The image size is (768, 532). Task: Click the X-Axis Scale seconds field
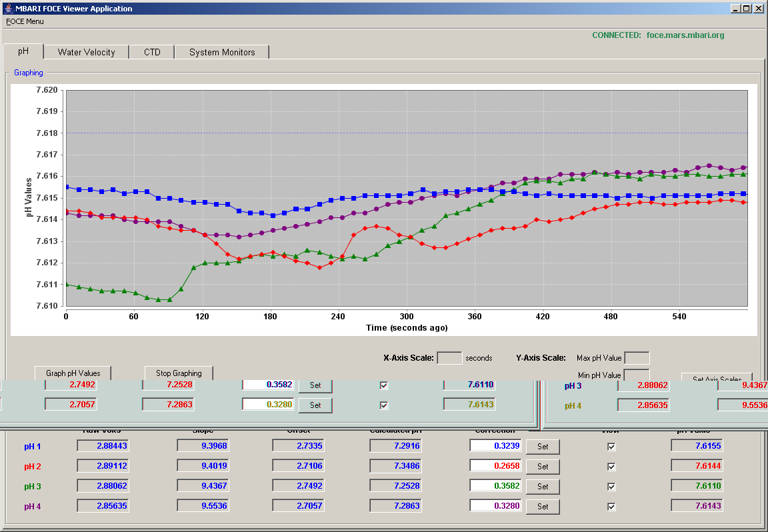point(449,357)
